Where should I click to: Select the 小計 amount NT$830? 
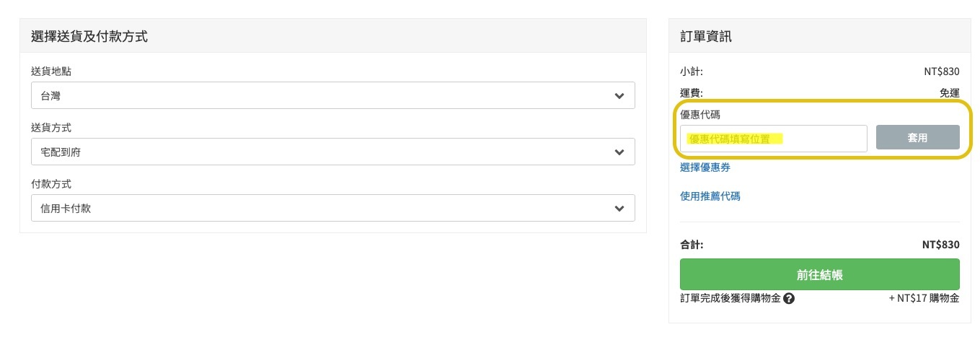(941, 71)
